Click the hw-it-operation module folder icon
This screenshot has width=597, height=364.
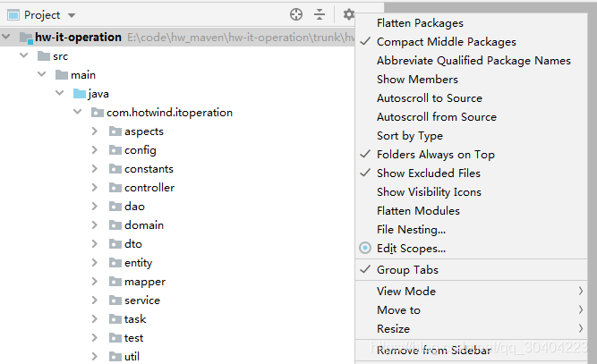click(26, 38)
